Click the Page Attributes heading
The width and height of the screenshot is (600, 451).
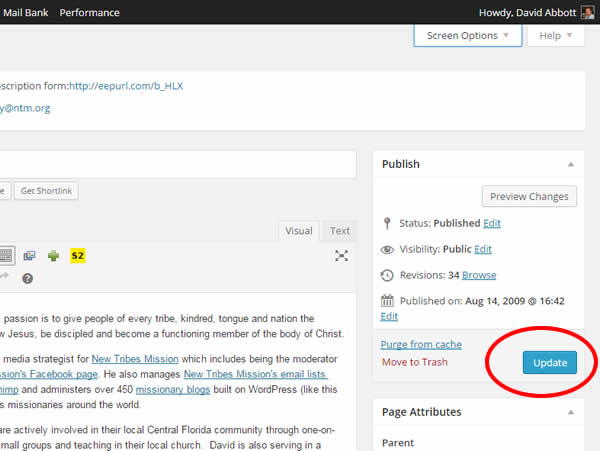tap(421, 412)
